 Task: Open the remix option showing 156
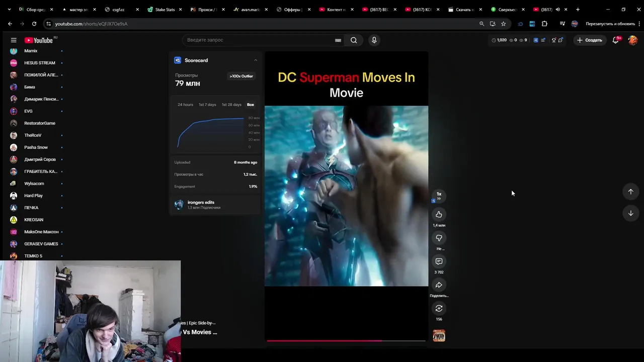[439, 308]
